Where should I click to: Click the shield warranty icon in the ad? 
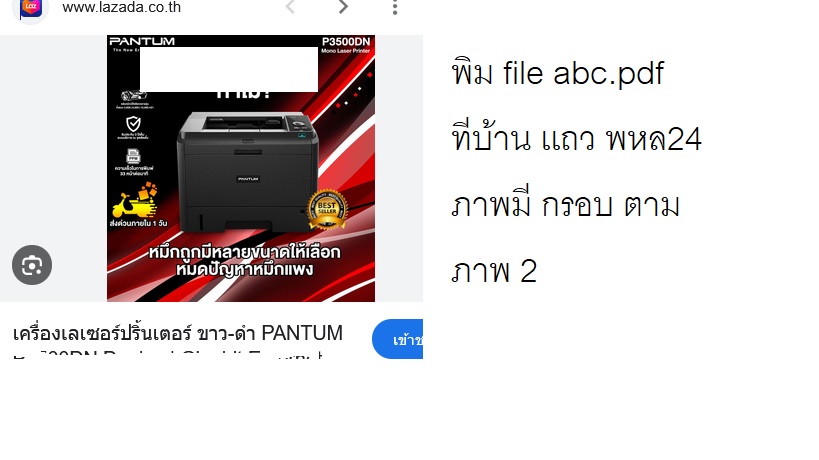[133, 124]
